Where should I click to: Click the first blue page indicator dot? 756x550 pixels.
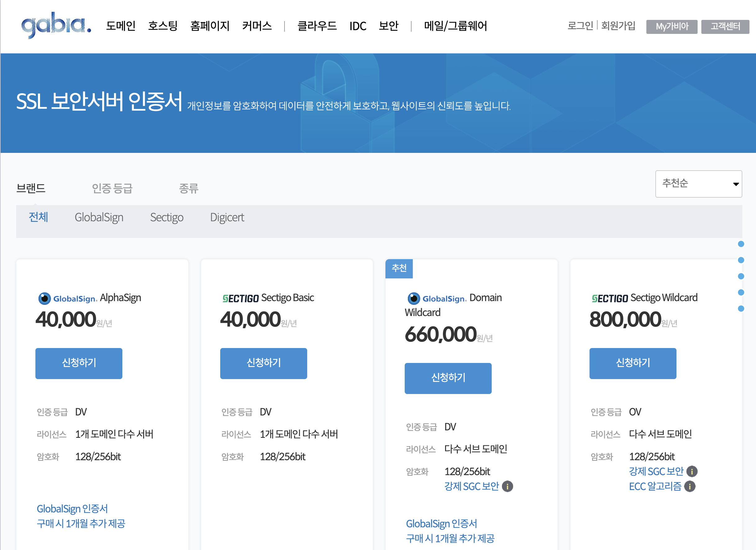click(741, 244)
